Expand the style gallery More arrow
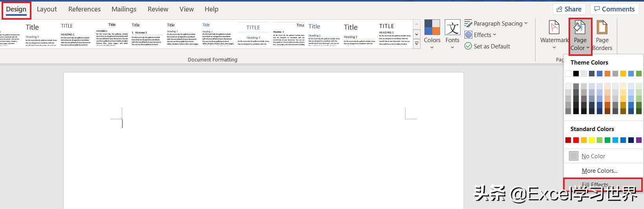The image size is (644, 209). click(x=416, y=44)
